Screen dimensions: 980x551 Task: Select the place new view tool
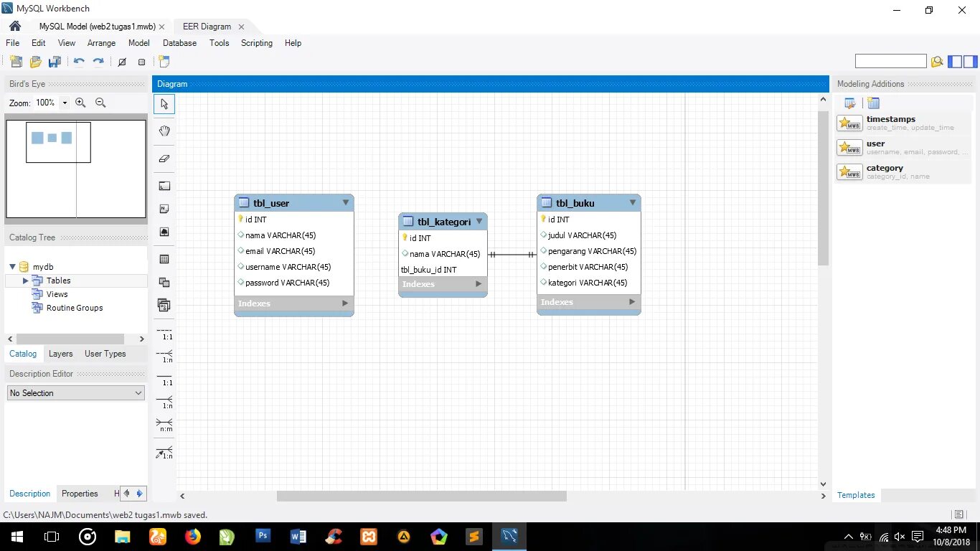(164, 282)
